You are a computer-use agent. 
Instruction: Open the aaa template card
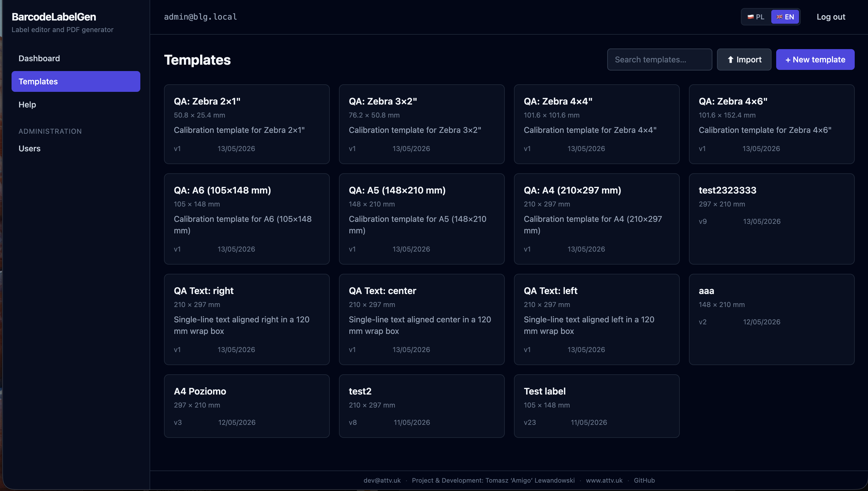772,319
